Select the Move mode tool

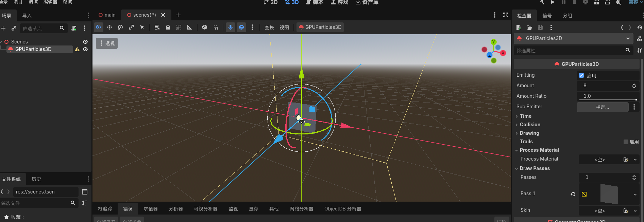point(109,27)
